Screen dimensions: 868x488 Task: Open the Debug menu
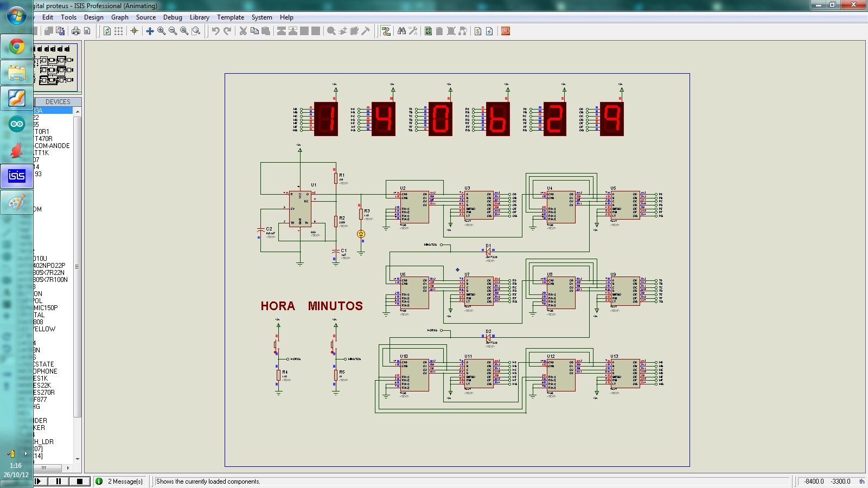173,17
